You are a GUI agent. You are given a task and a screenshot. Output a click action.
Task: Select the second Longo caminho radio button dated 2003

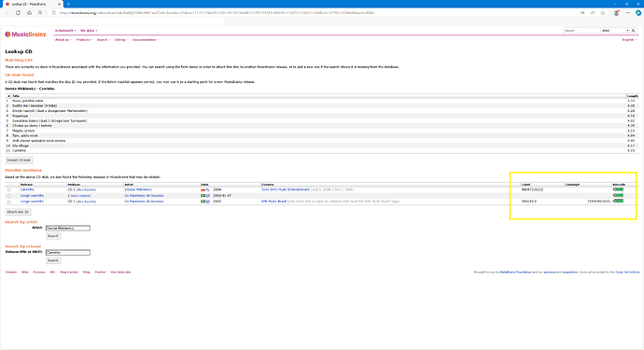[9, 196]
